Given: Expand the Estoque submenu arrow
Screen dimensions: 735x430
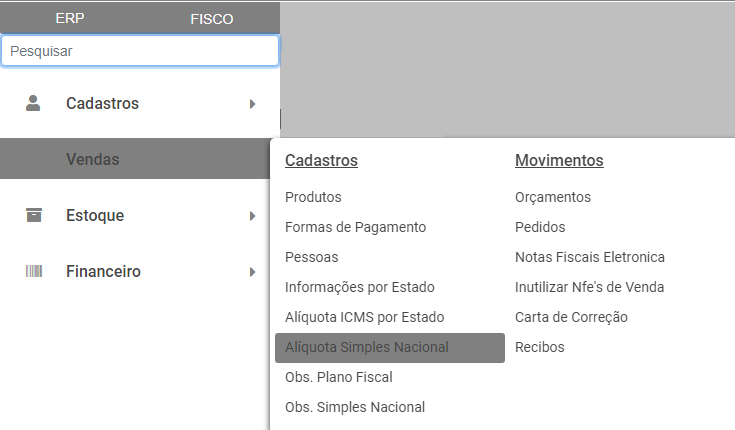Looking at the screenshot, I should (x=253, y=215).
